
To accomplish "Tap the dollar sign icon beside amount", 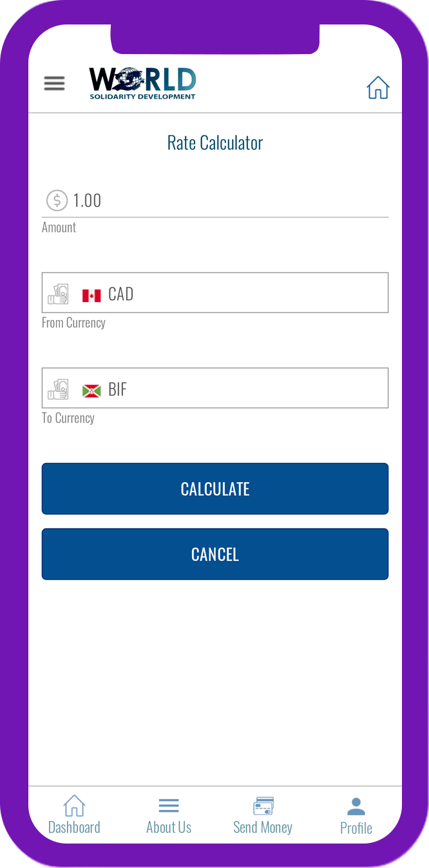I will click(x=57, y=200).
